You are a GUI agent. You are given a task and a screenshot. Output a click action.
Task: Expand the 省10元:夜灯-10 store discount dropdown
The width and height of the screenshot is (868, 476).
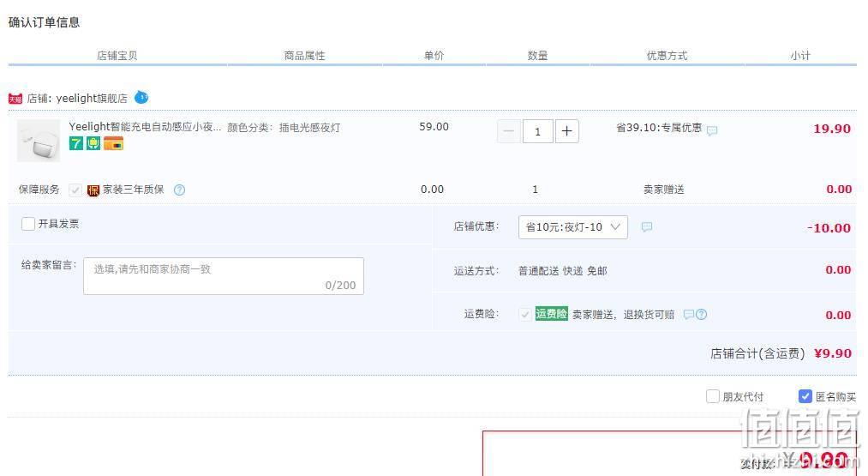coord(573,227)
